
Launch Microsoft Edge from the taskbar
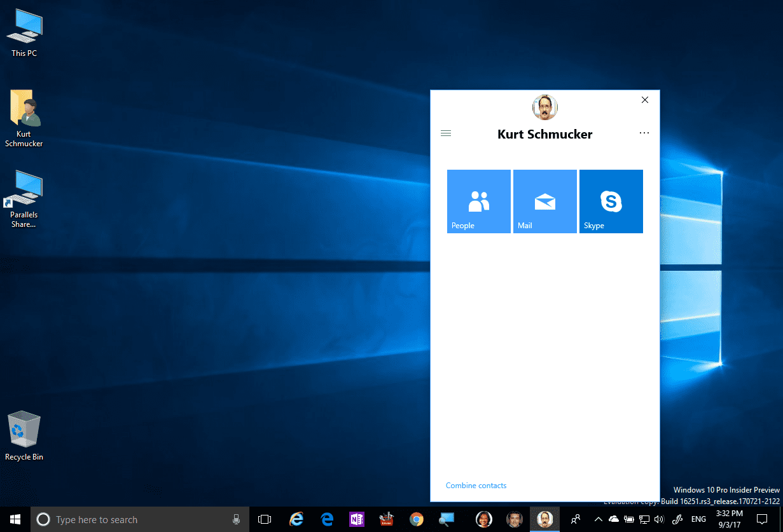(327, 519)
